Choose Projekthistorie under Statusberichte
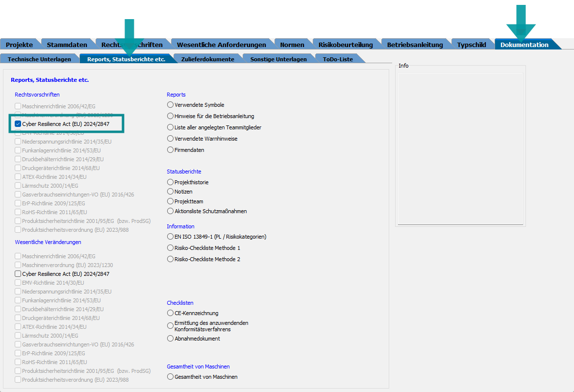 pos(171,182)
